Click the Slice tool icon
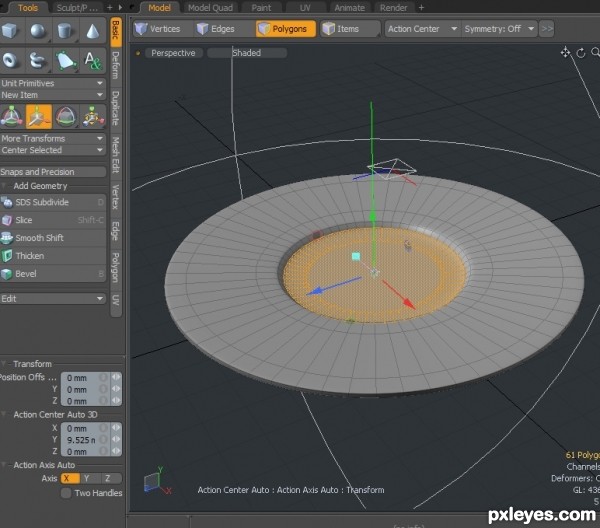 7,220
